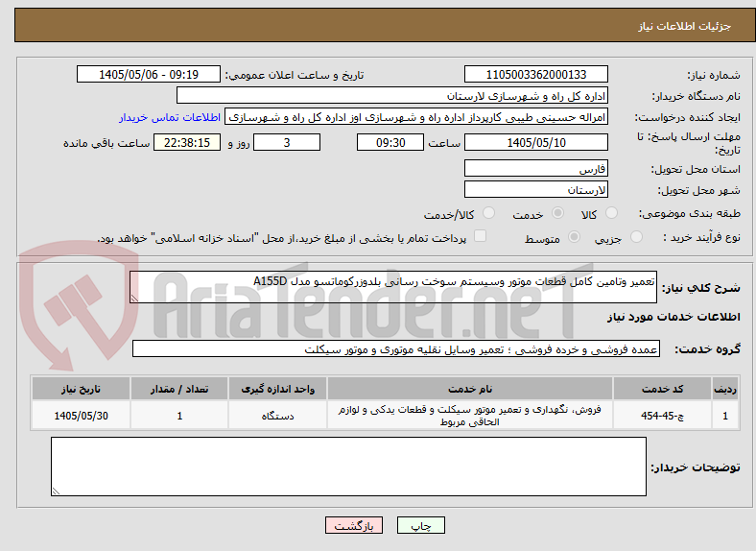Image resolution: width=756 pixels, height=551 pixels.
Task: Click the جزئیات اطلاعات نیاز page header
Action: tap(684, 26)
